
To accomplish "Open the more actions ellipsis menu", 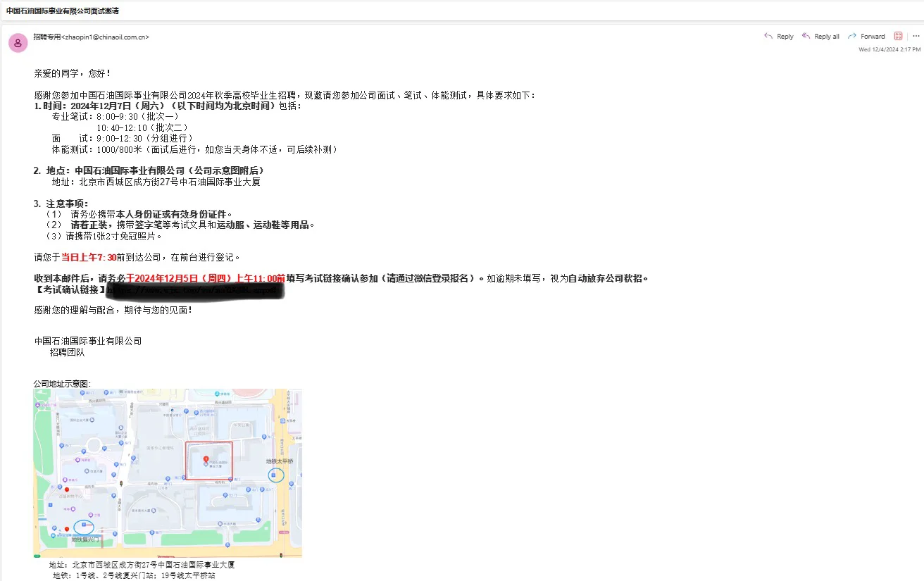I will pyautogui.click(x=916, y=36).
